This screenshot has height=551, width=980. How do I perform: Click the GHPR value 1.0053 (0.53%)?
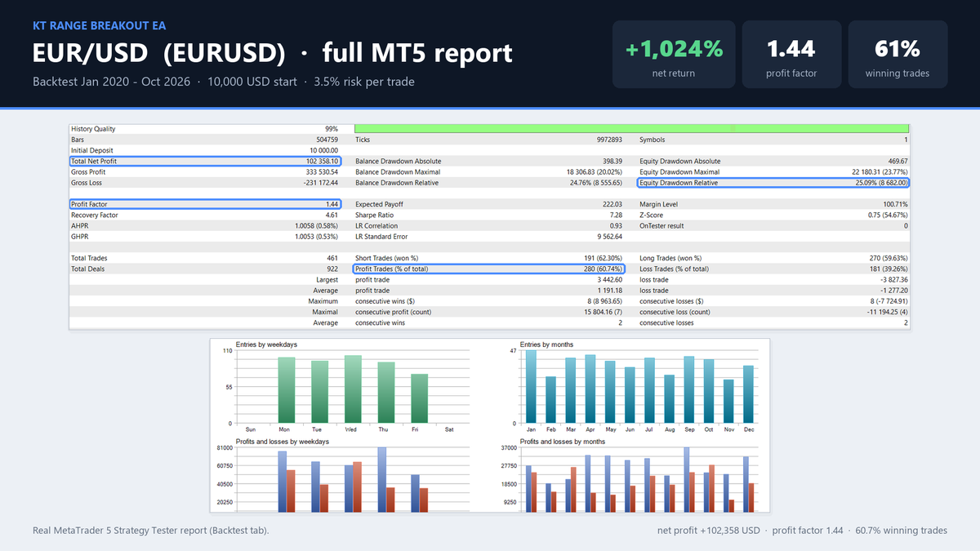[316, 236]
